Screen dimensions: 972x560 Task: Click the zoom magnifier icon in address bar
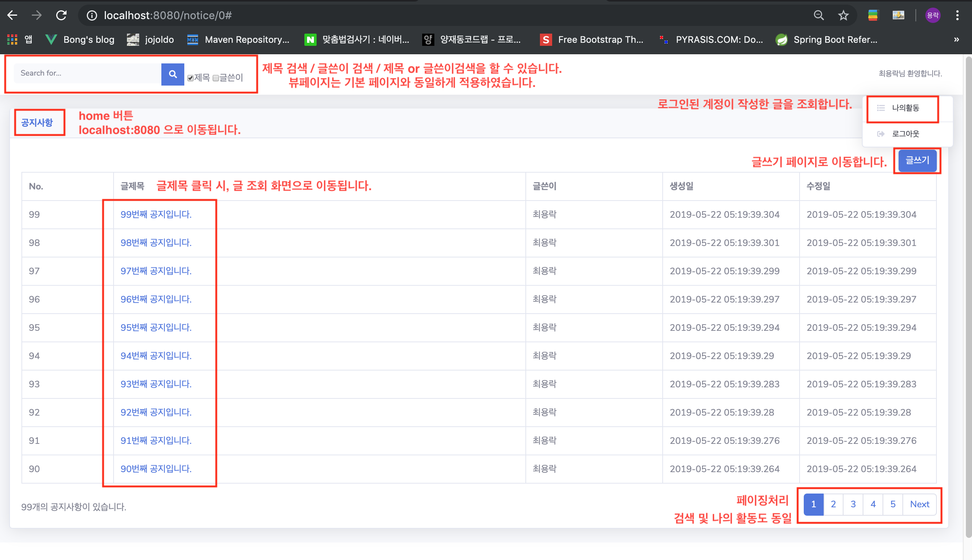[819, 15]
